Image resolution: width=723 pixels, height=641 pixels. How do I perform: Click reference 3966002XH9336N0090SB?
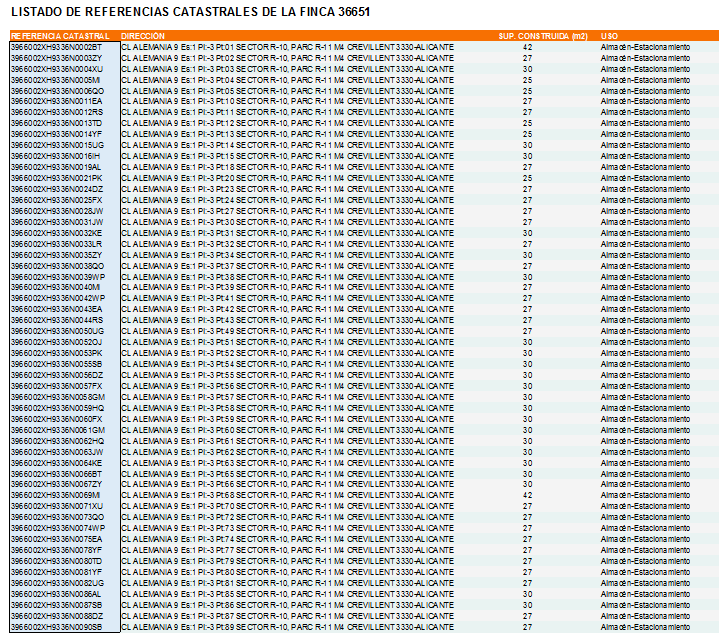coord(57,627)
